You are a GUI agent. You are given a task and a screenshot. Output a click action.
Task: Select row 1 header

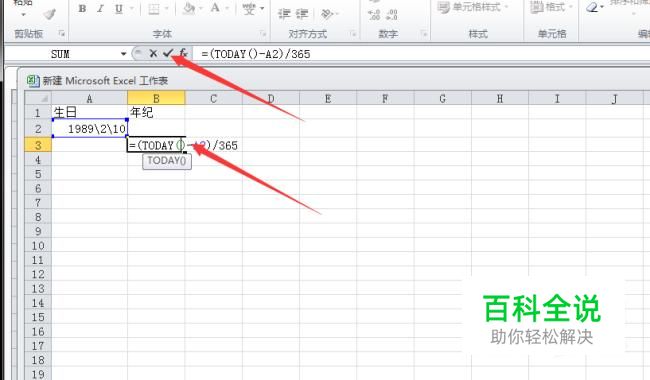click(x=38, y=112)
